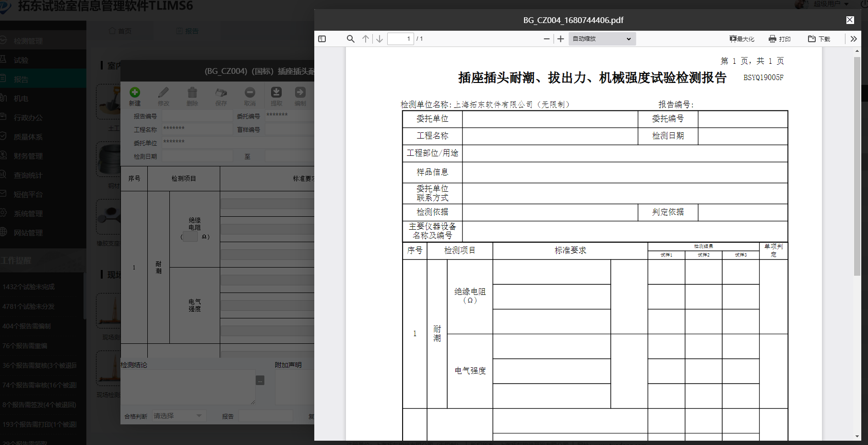Click 删除 trash icon in form toolbar
Image resolution: width=868 pixels, height=445 pixels.
click(192, 96)
